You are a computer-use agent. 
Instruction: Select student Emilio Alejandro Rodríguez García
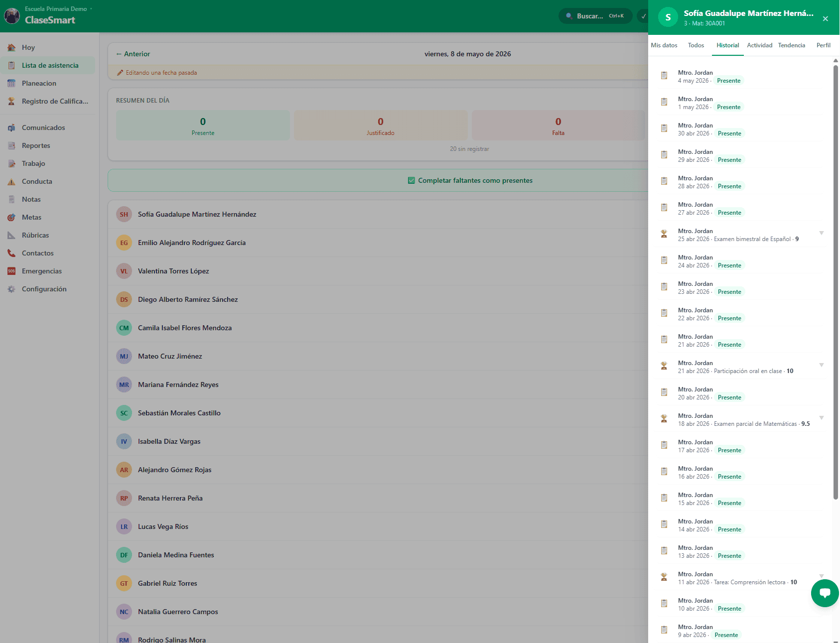click(x=378, y=243)
